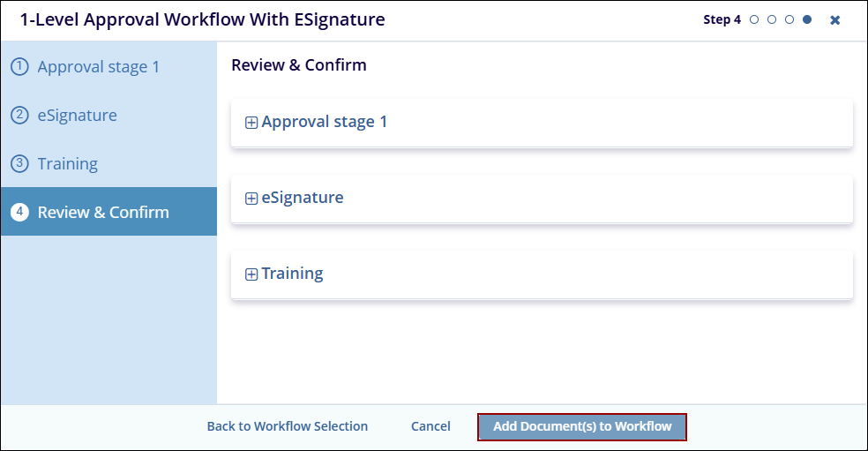Screen dimensions: 868x451
Task: Go Back to Workflow Selection
Action: [x=288, y=426]
